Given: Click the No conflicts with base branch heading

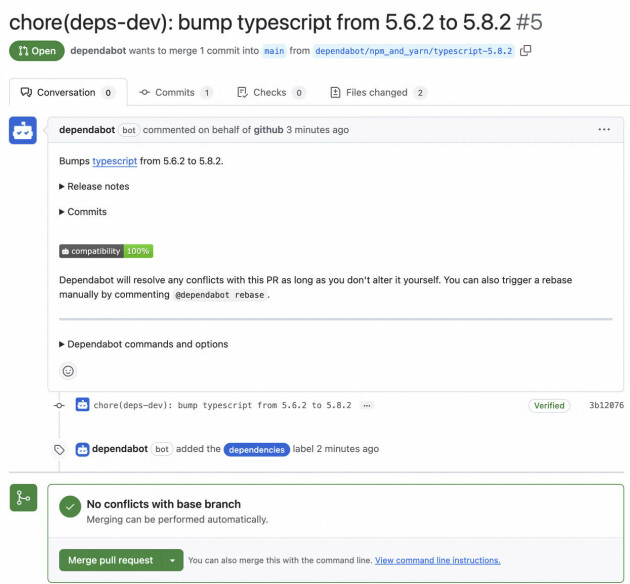Looking at the screenshot, I should coord(164,504).
